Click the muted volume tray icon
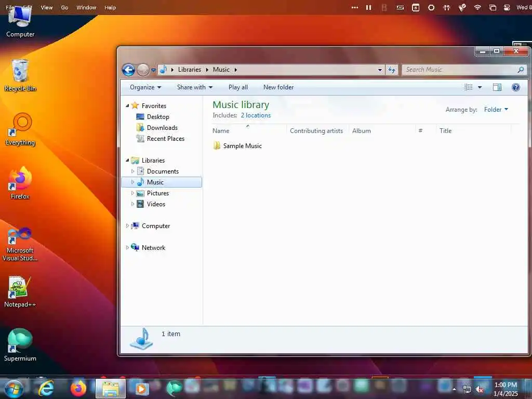Viewport: 532px width, 399px height. tap(480, 390)
